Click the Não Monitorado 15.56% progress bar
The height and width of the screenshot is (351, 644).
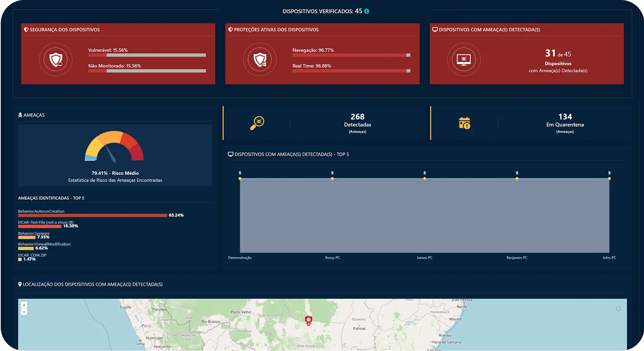[x=147, y=71]
